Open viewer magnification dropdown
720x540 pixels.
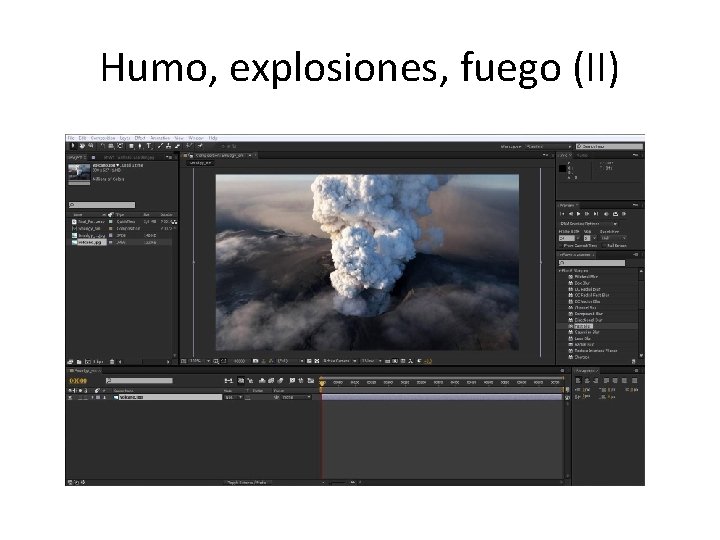click(199, 361)
